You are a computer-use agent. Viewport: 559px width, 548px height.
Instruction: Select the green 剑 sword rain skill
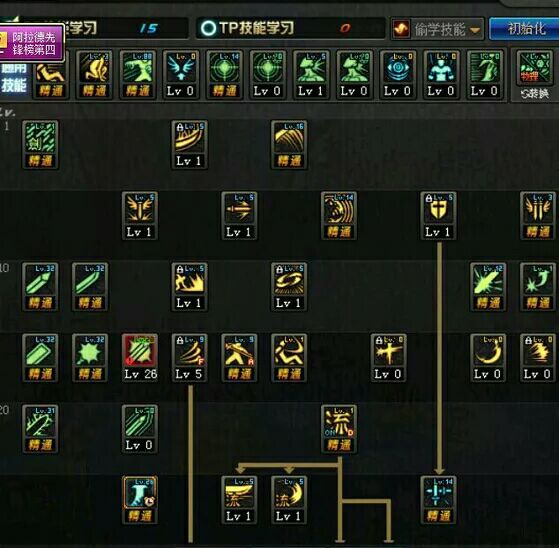pos(40,144)
